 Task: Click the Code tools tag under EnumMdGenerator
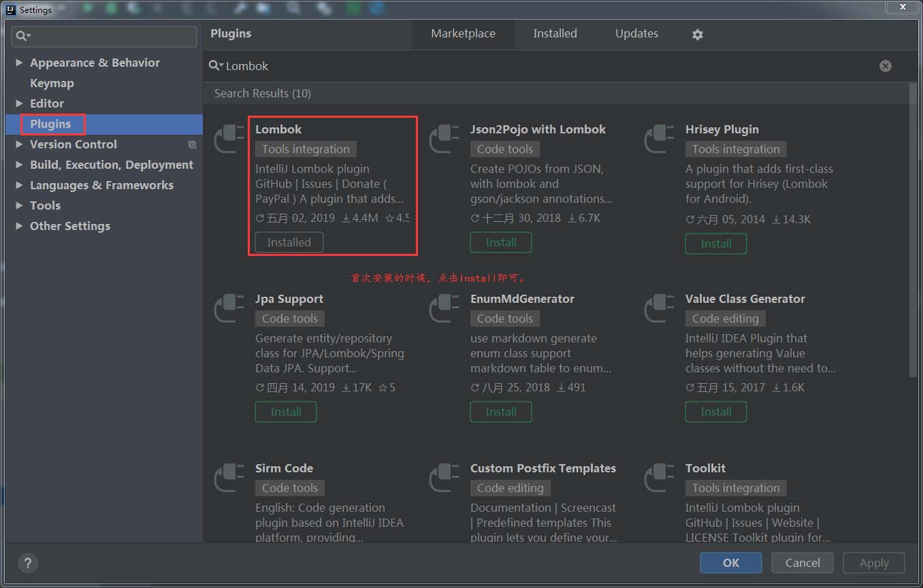505,318
